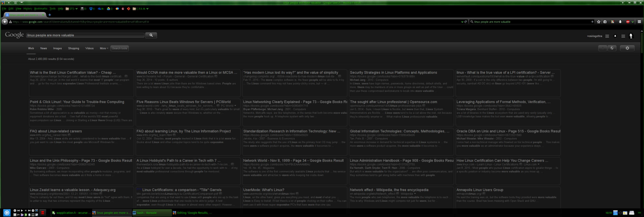Screen dimensions: 644x217
Task: Switch to Editing 'Google Results' taskbar window
Action: (x=192, y=213)
